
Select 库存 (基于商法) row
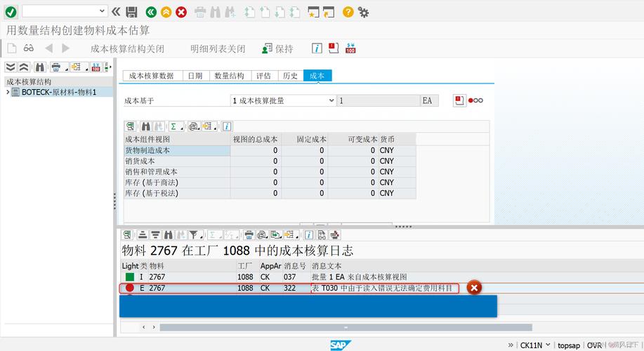pyautogui.click(x=270, y=183)
